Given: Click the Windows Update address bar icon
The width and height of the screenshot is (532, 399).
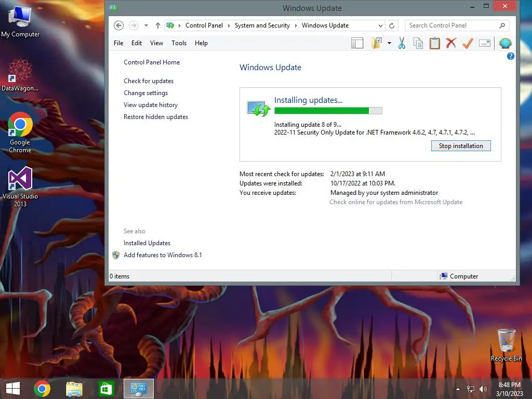Looking at the screenshot, I should [x=170, y=25].
